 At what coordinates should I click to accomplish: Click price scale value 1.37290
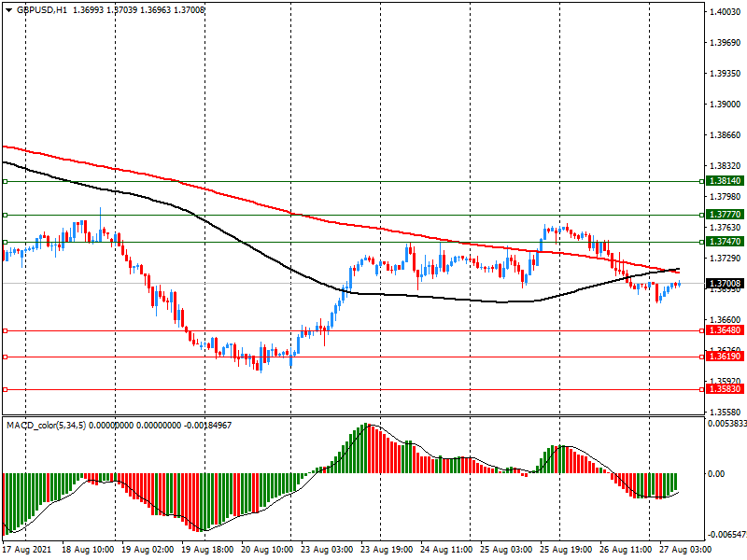pyautogui.click(x=726, y=259)
